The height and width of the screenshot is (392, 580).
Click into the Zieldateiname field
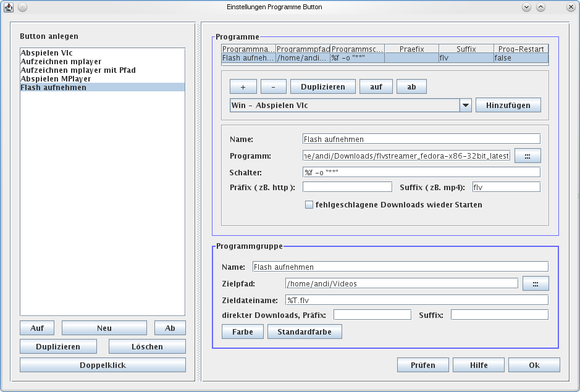click(416, 300)
